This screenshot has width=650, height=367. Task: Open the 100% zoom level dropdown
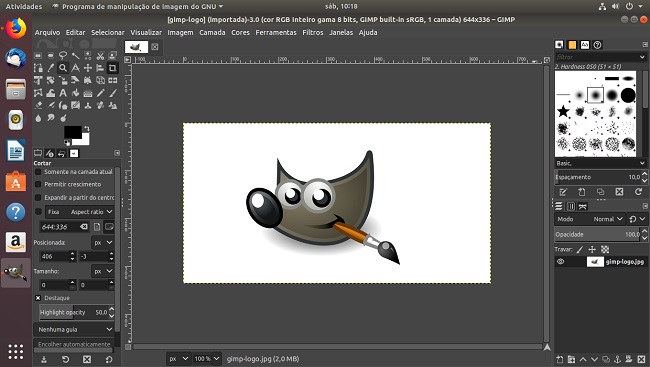point(206,359)
